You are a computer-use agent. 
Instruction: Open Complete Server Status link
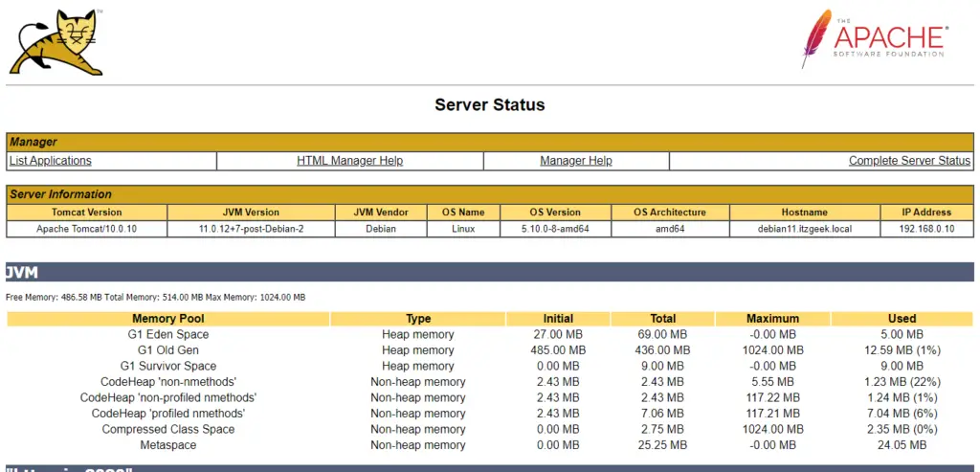point(909,161)
